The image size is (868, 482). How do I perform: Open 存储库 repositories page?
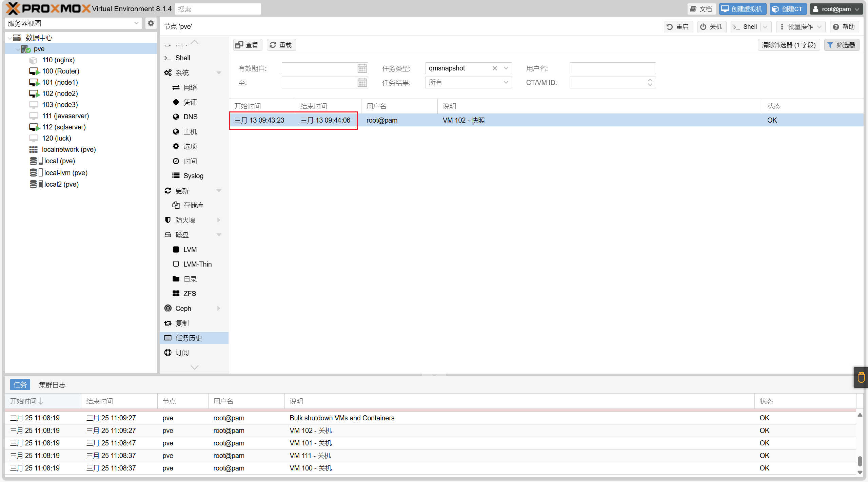193,205
